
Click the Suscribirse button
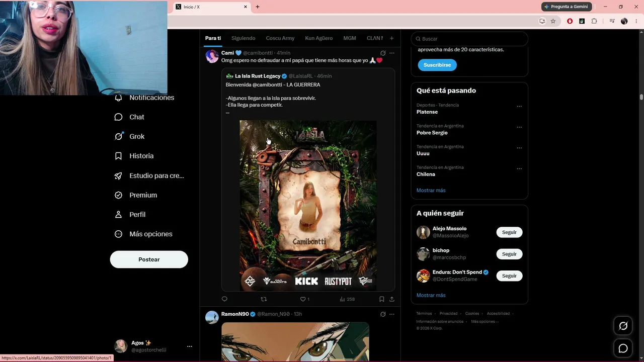click(x=437, y=65)
